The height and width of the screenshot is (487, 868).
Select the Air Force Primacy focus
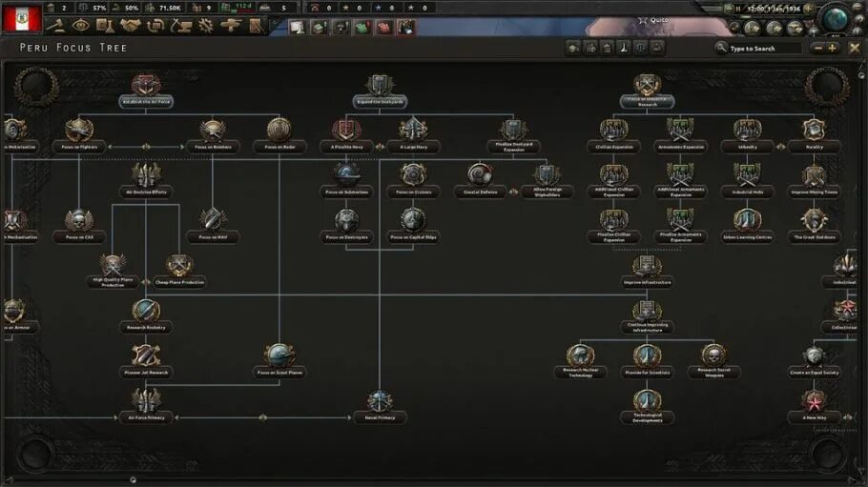tap(146, 406)
